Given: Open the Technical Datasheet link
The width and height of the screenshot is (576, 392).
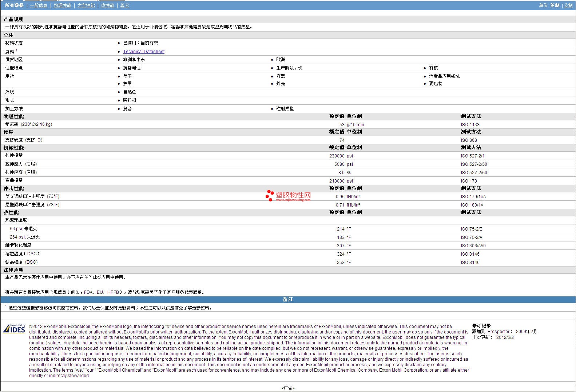Looking at the screenshot, I should (x=144, y=52).
